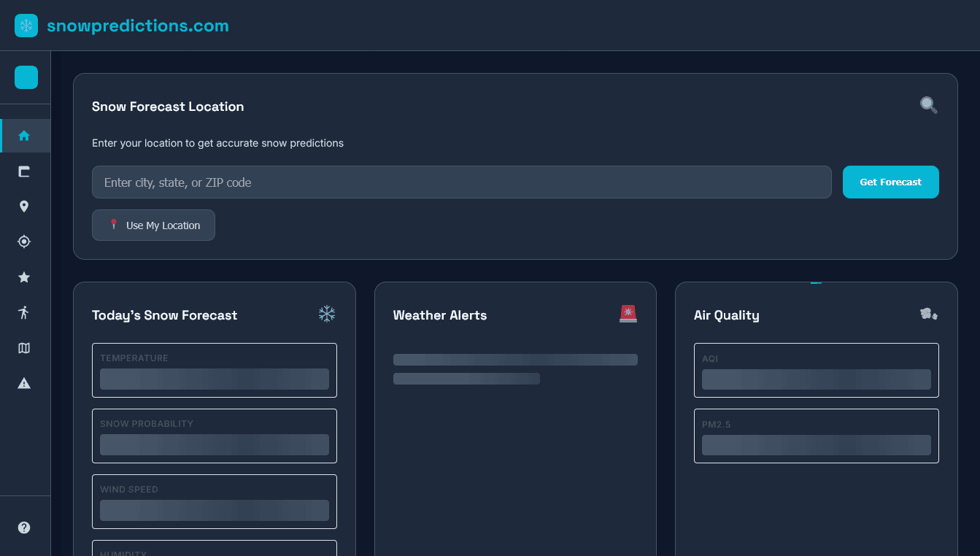980x556 pixels.
Task: Click the crosshair locate icon in sidebar
Action: click(24, 242)
